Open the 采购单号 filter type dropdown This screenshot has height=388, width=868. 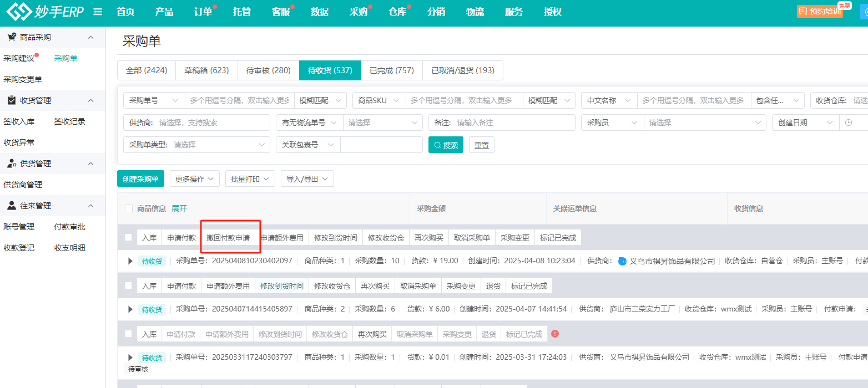[154, 100]
